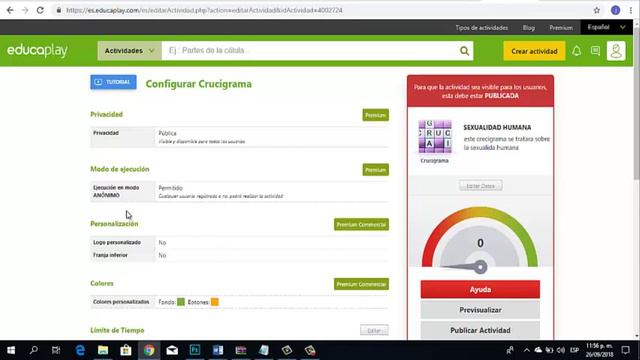Click the red Ayuda button

pos(480,289)
